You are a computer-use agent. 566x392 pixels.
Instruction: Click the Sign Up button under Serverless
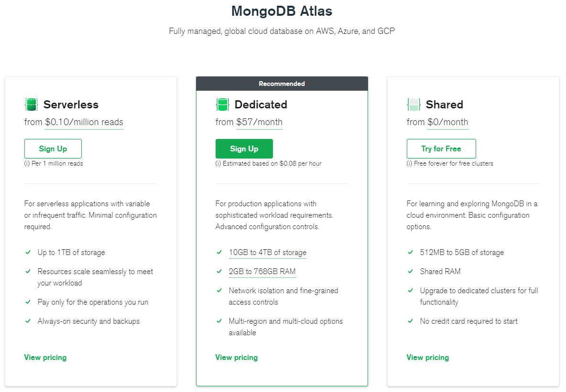tap(53, 148)
